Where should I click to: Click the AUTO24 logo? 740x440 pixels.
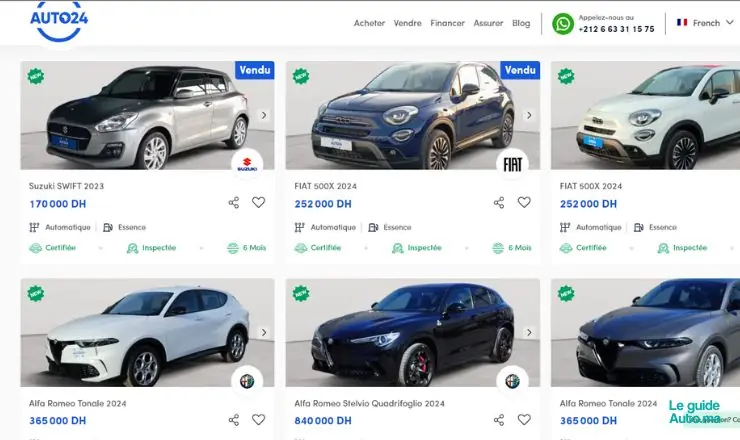(57, 20)
